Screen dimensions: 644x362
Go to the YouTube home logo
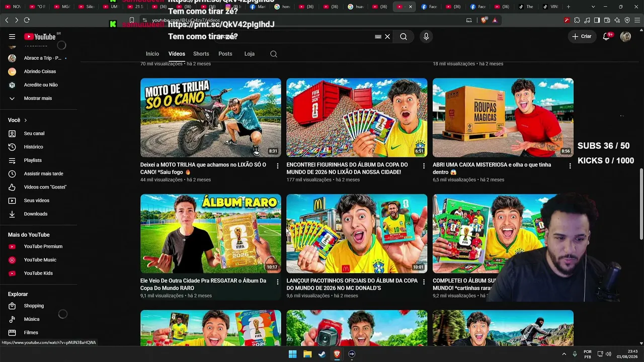click(x=40, y=37)
